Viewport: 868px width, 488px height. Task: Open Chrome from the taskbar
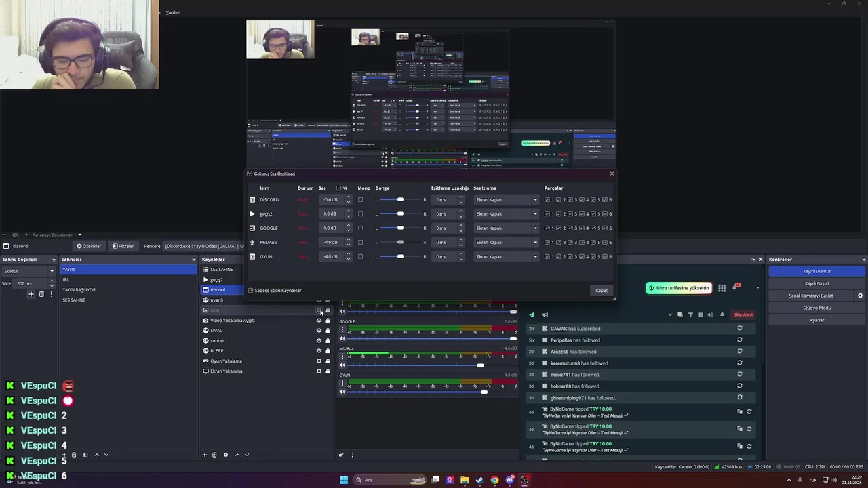coord(494,480)
